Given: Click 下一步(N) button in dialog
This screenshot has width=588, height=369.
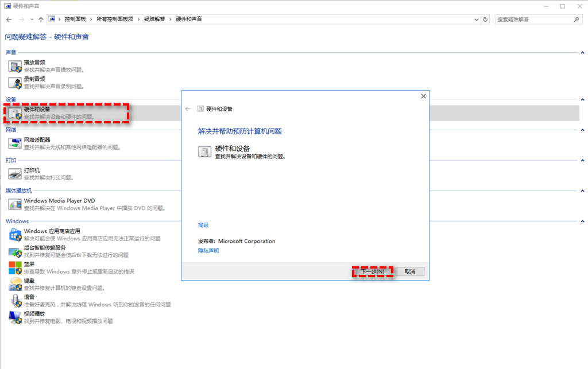Looking at the screenshot, I should 373,271.
